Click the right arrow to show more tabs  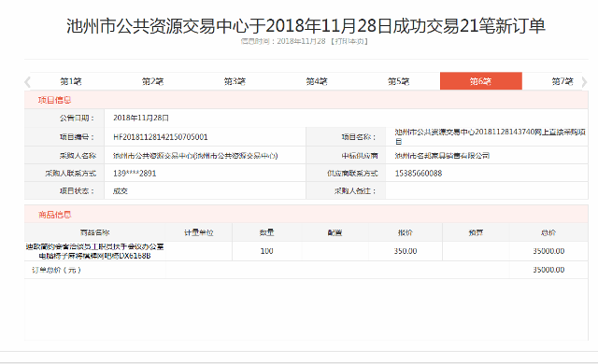pos(584,82)
